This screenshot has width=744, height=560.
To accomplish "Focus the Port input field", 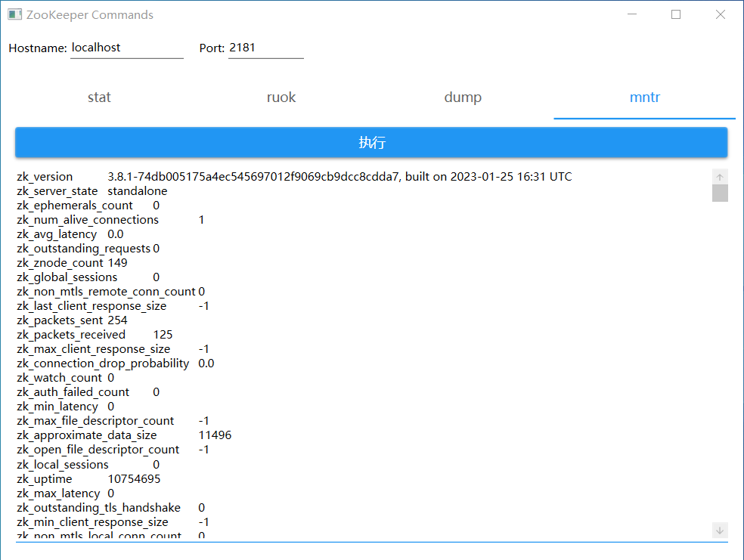I will [265, 48].
